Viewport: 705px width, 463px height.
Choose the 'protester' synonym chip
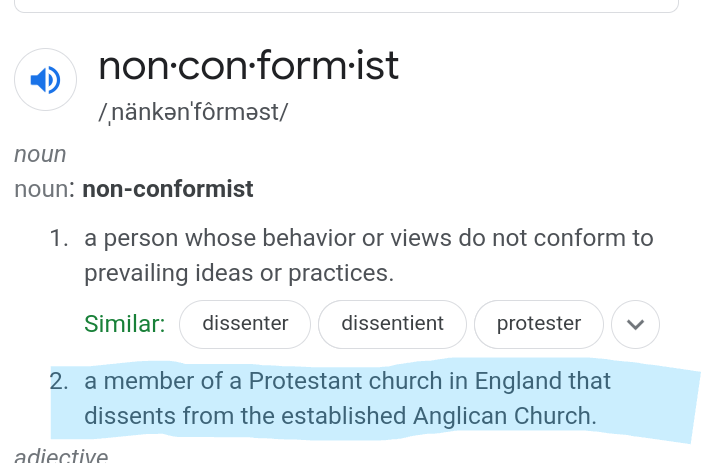(539, 324)
